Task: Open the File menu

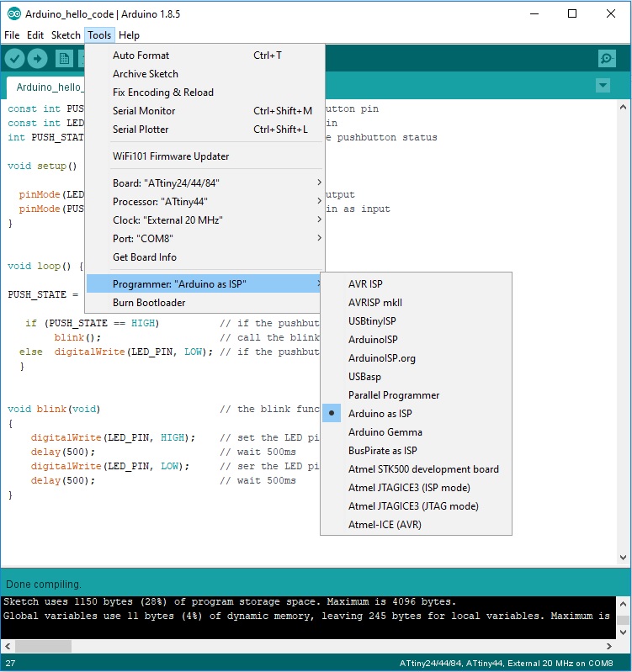Action: [x=12, y=35]
